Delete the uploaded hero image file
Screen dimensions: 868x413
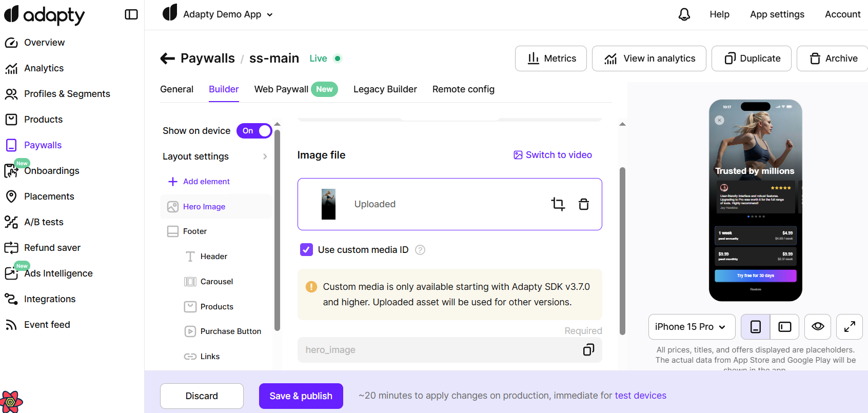point(584,204)
